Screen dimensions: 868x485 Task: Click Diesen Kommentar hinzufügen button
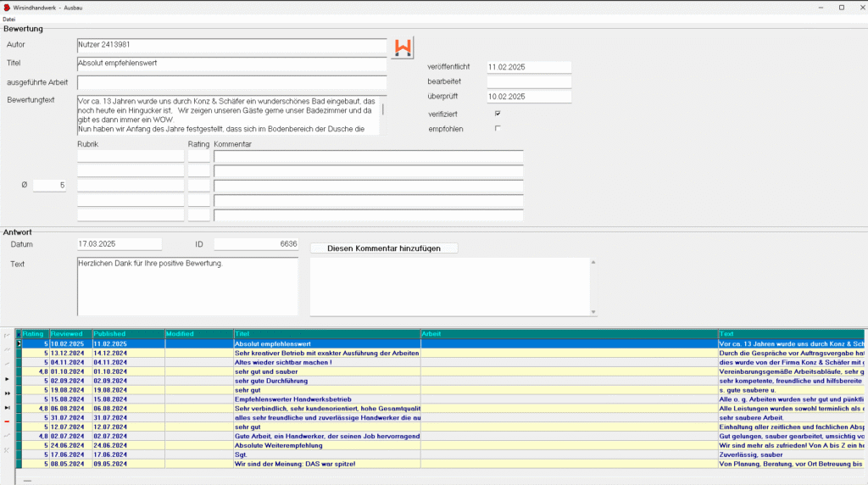pyautogui.click(x=384, y=248)
